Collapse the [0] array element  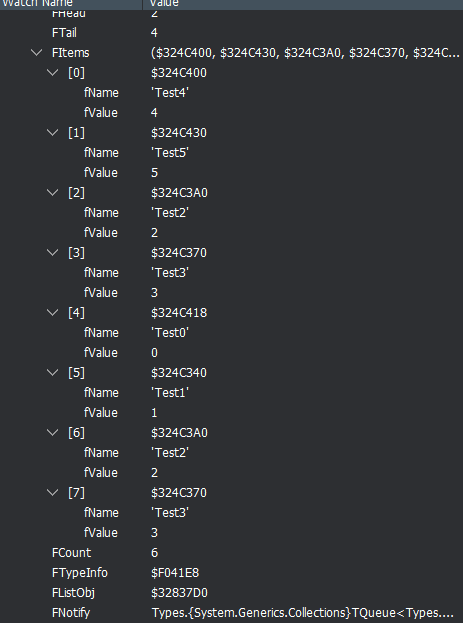pyautogui.click(x=52, y=73)
